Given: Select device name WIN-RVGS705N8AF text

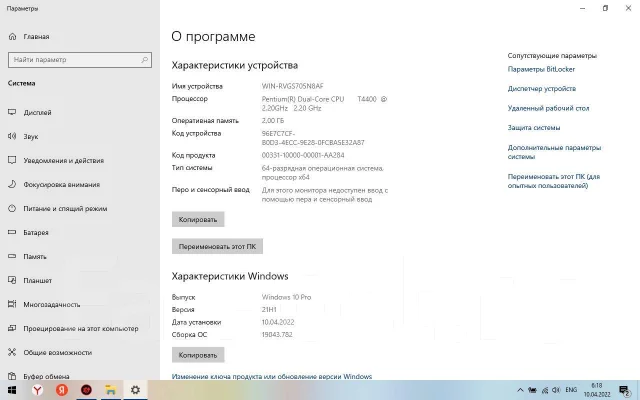Looking at the screenshot, I should [293, 86].
